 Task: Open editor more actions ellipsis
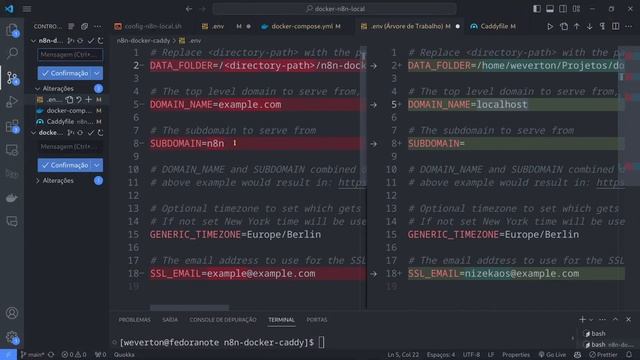629,27
